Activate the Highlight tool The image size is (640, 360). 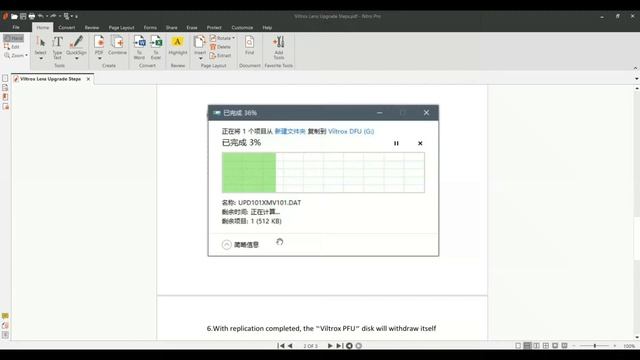178,46
